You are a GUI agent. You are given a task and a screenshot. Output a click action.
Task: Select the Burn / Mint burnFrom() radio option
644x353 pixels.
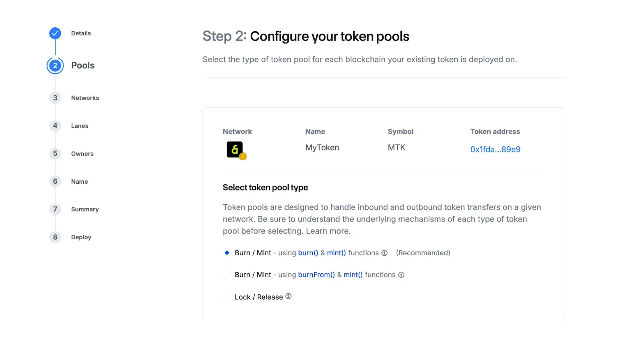227,275
